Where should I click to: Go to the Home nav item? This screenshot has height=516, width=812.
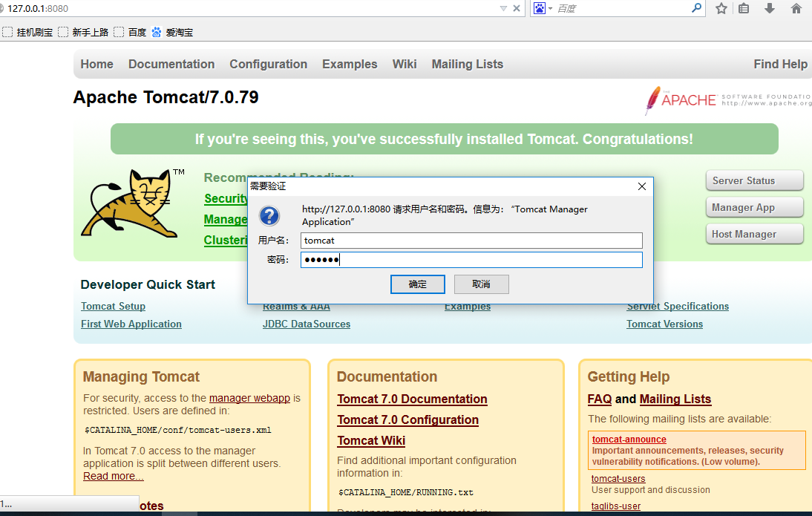96,65
